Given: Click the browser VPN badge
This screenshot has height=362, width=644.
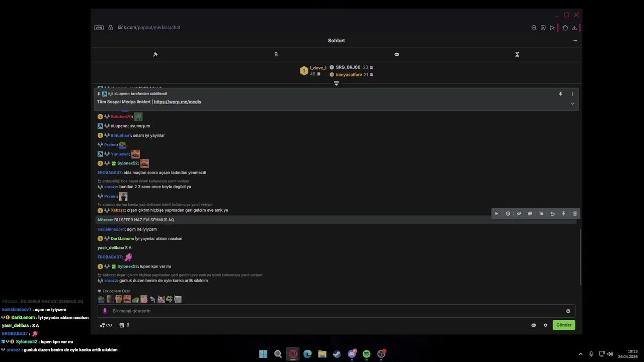Looking at the screenshot, I should [99, 28].
